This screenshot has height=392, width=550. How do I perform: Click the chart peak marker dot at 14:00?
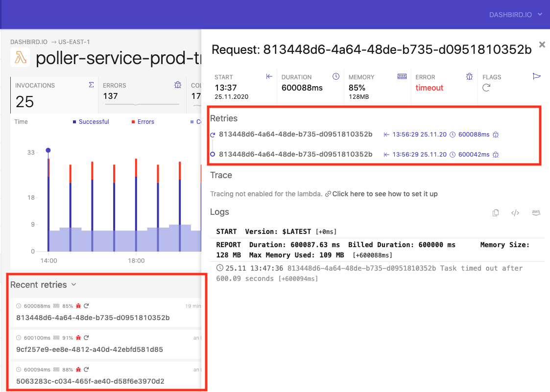tap(48, 150)
